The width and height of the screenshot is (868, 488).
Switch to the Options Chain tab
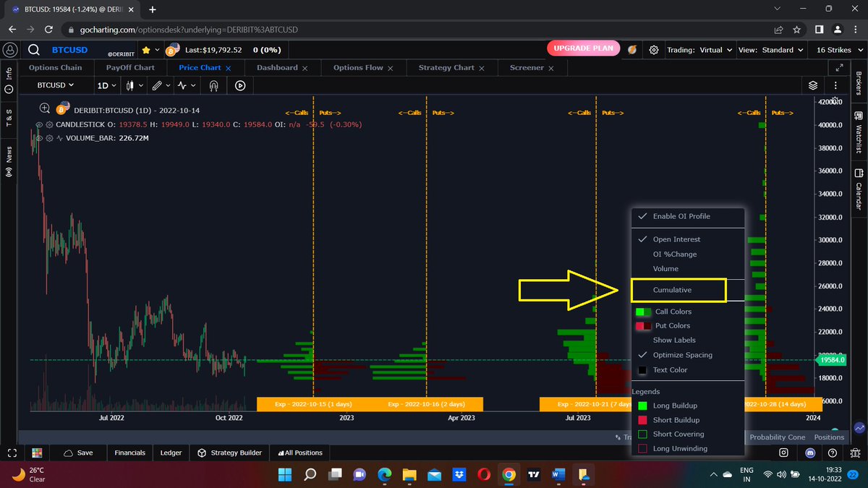click(x=56, y=67)
